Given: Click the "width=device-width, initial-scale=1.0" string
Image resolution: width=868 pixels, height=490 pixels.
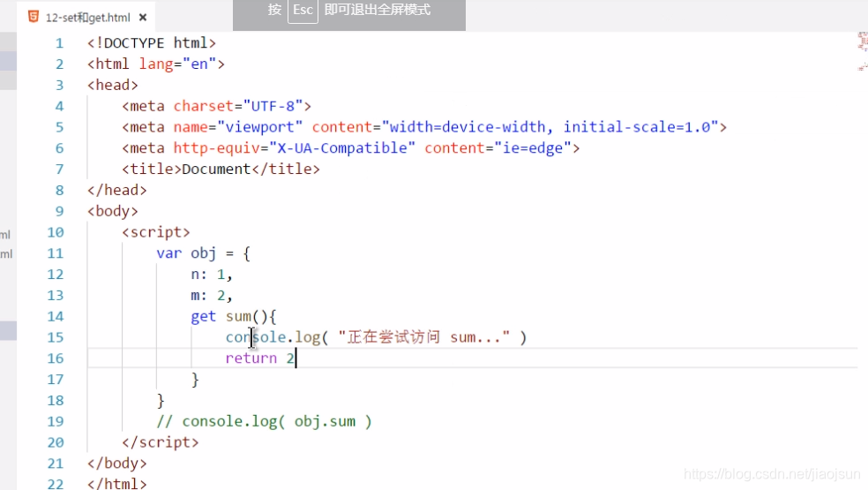Looking at the screenshot, I should [x=550, y=127].
